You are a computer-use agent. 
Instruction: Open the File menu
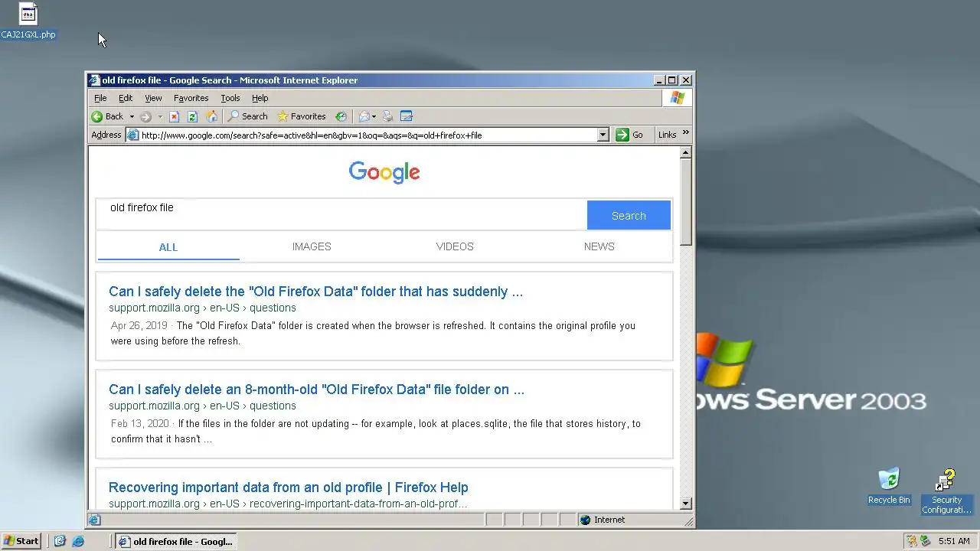coord(100,98)
